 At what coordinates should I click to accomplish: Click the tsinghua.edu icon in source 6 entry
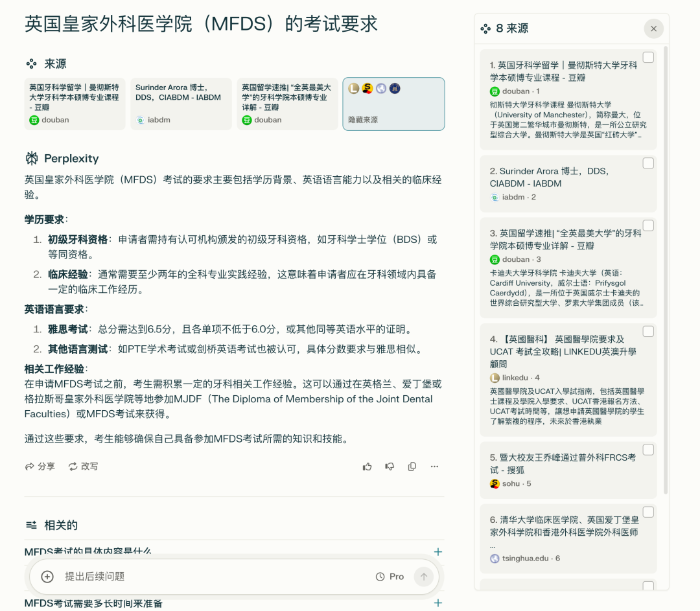tap(495, 559)
